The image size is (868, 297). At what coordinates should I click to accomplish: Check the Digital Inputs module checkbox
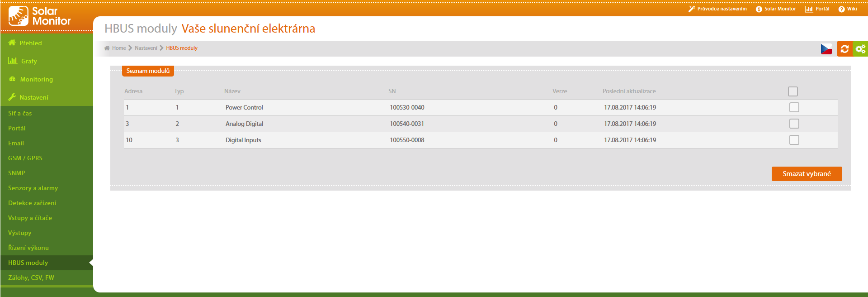point(794,140)
